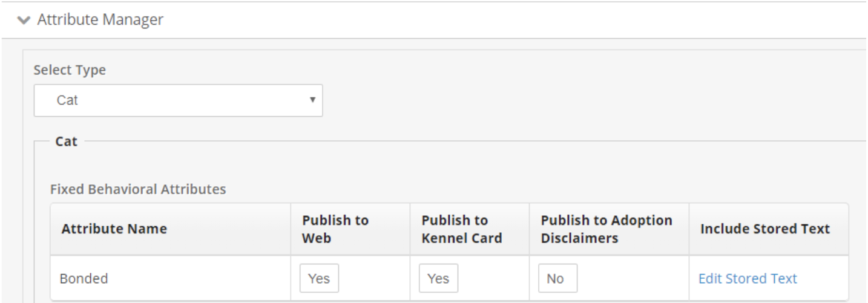Click the Select Type dropdown arrow
This screenshot has width=868, height=303.
click(x=312, y=99)
